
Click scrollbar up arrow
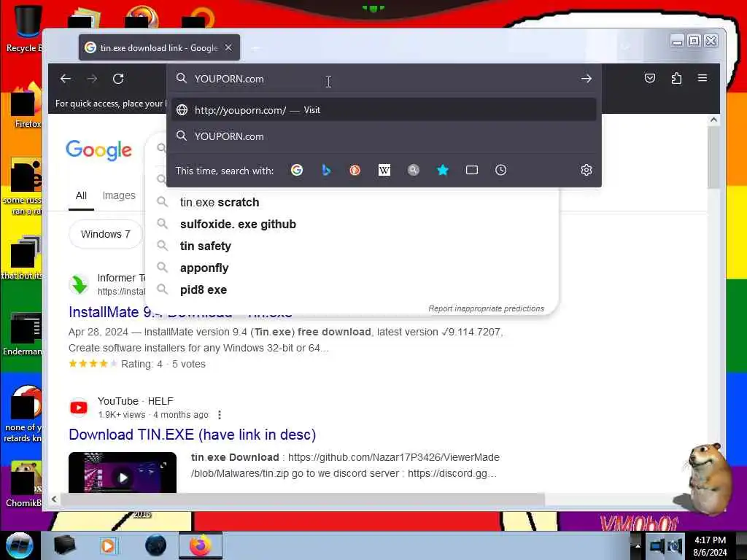(x=713, y=120)
